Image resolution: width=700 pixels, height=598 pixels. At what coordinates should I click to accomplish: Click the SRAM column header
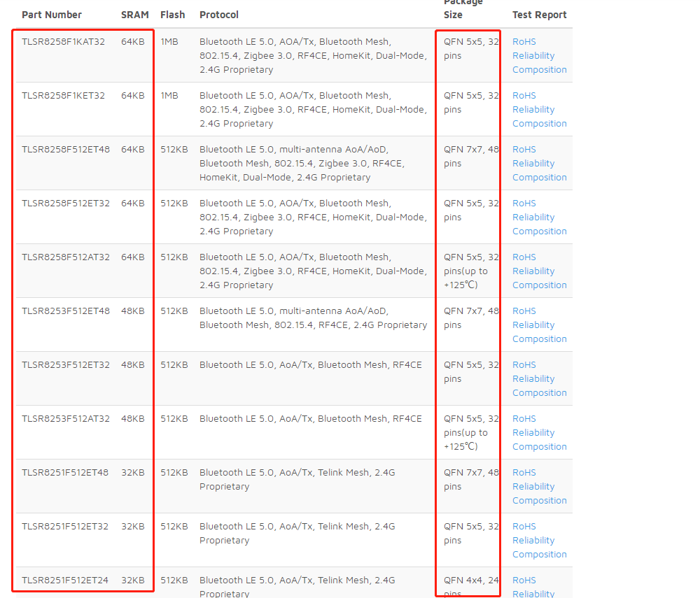pos(135,15)
